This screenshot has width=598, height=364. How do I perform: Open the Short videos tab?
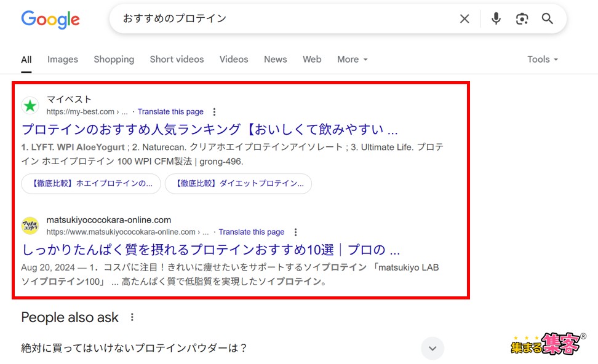(x=177, y=60)
